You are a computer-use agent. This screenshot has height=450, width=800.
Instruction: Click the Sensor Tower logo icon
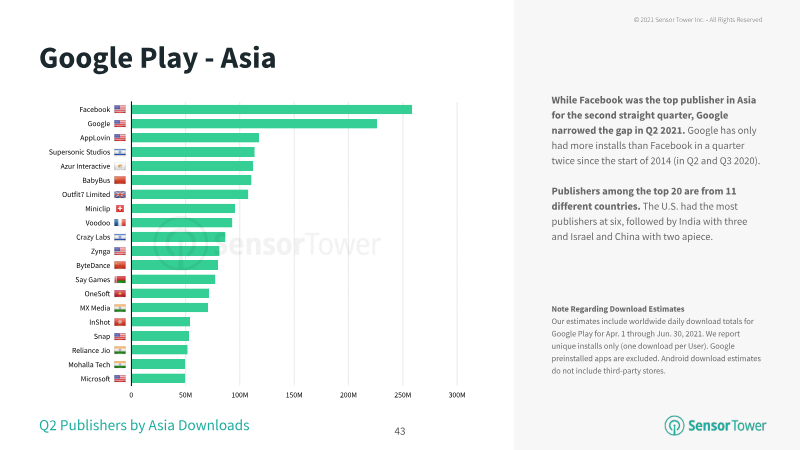tap(674, 426)
